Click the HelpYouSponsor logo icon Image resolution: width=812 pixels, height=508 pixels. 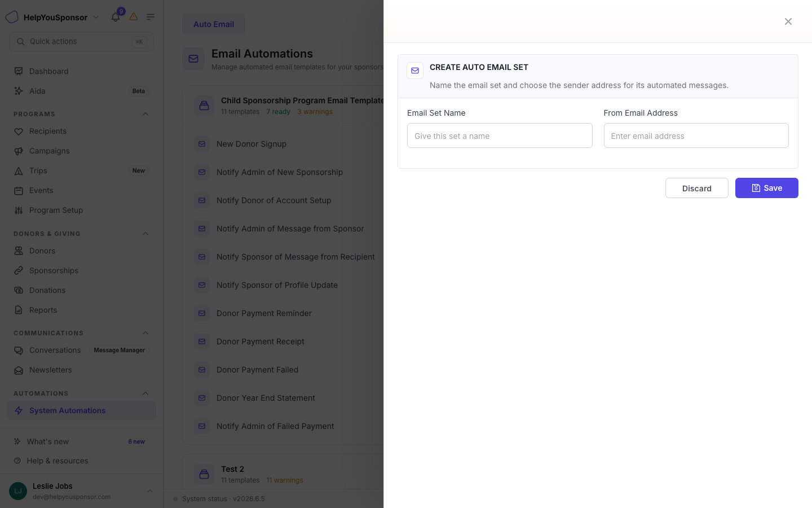point(12,17)
